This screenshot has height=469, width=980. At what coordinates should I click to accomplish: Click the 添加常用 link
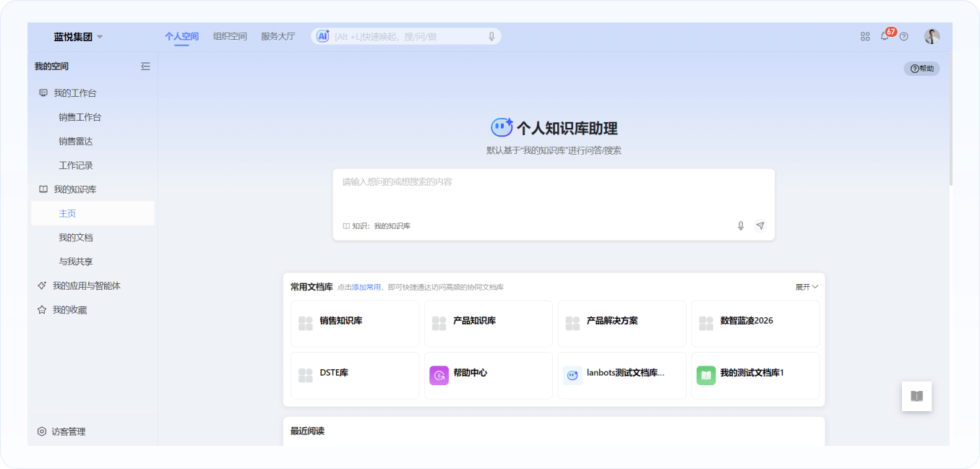click(366, 288)
